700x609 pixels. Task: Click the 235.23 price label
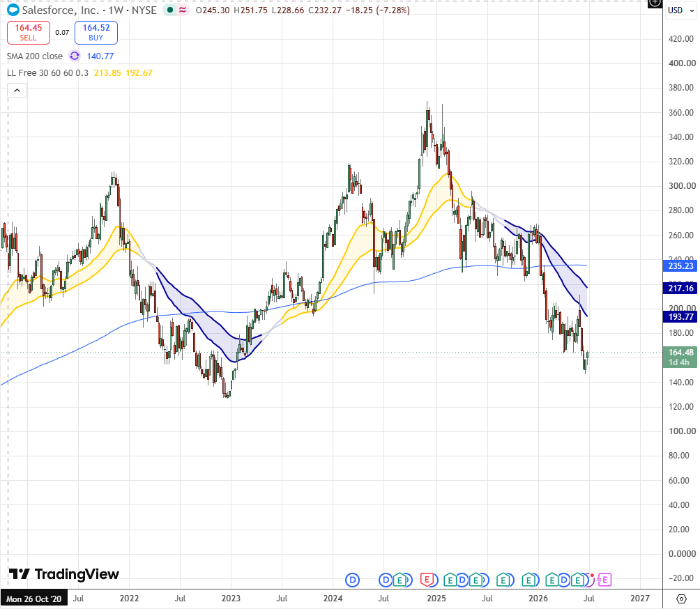(680, 266)
